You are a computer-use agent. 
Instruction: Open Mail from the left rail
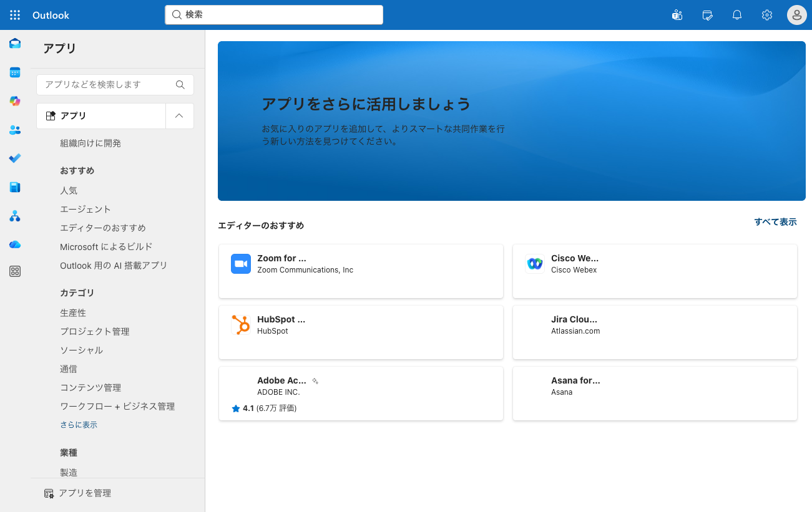click(x=15, y=44)
